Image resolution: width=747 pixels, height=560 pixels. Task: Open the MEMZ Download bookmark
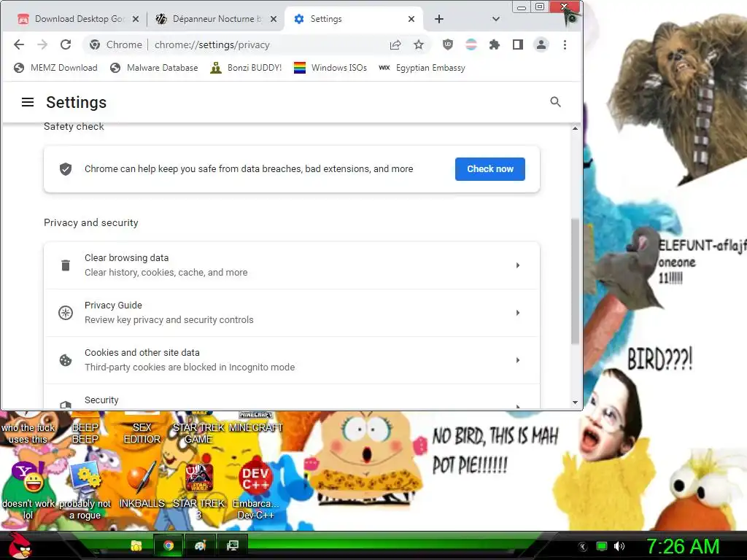[55, 68]
